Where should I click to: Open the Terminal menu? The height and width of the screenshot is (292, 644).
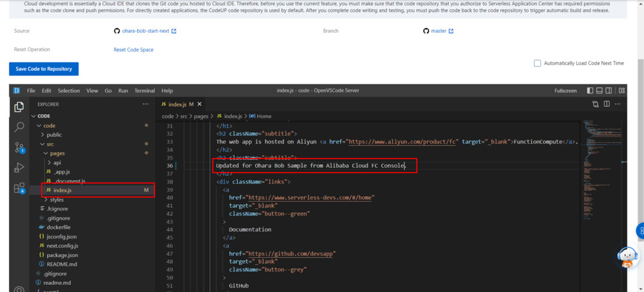pos(144,91)
